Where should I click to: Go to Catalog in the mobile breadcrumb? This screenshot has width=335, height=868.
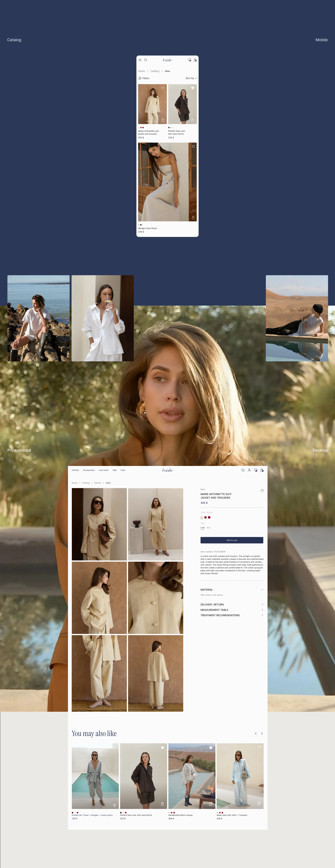click(x=155, y=71)
